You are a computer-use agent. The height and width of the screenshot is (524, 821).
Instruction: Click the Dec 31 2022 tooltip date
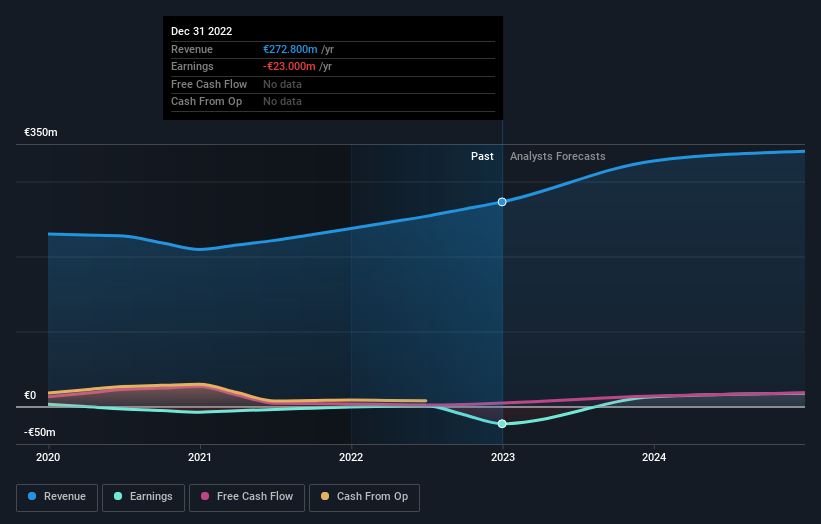pos(202,31)
